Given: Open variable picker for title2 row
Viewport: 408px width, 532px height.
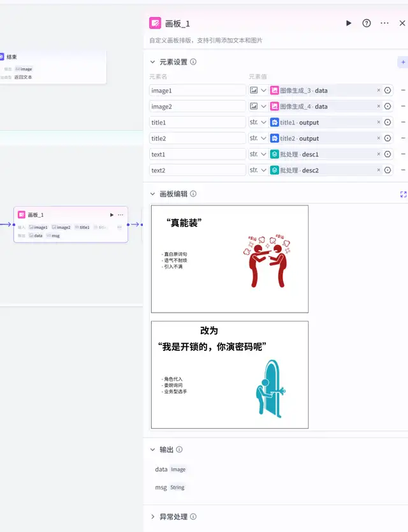Looking at the screenshot, I should 388,138.
